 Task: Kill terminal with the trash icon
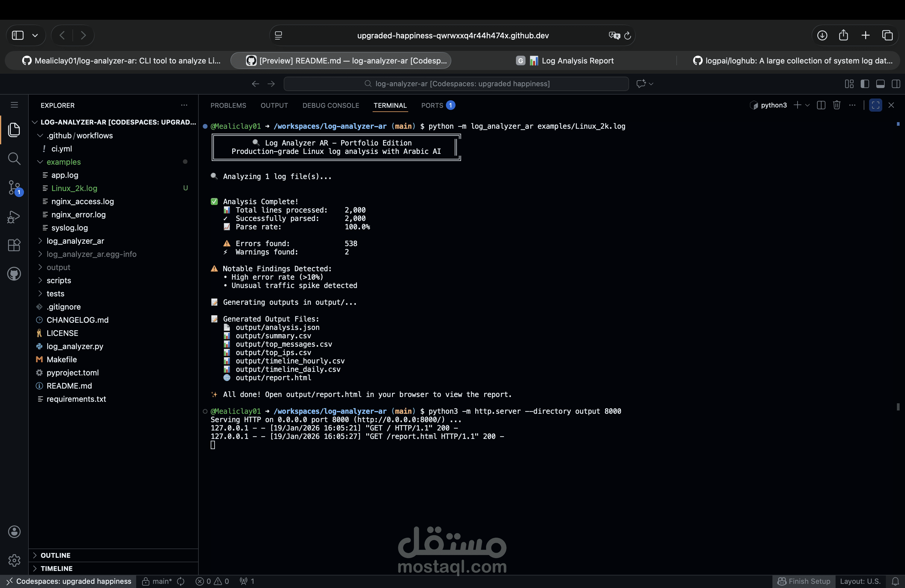(x=836, y=105)
